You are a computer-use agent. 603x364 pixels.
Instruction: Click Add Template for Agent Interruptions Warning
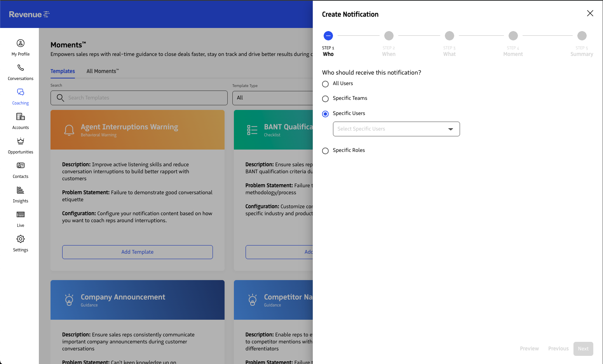[x=137, y=252]
